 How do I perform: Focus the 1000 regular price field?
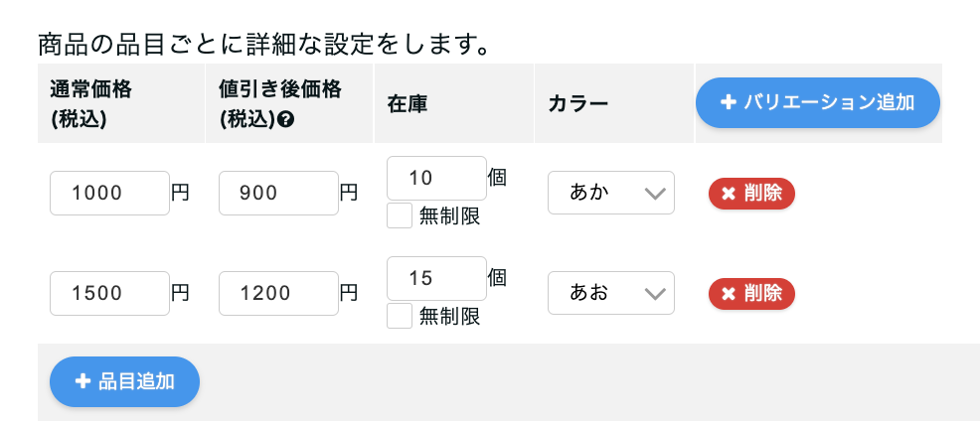[x=109, y=193]
